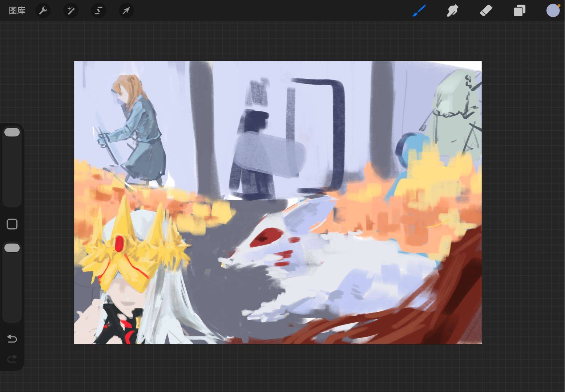
Task: Open the active color picker
Action: pos(553,11)
